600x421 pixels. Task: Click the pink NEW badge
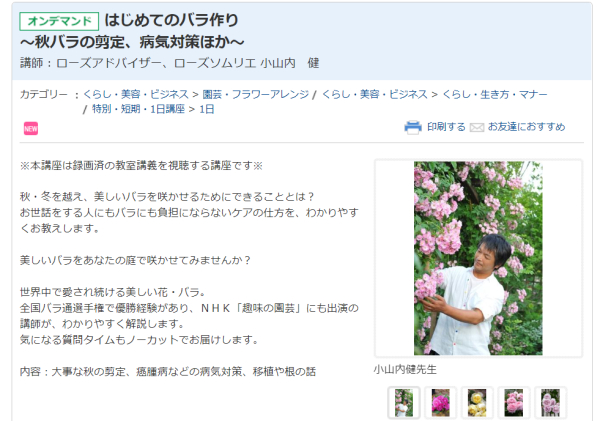[x=31, y=129]
